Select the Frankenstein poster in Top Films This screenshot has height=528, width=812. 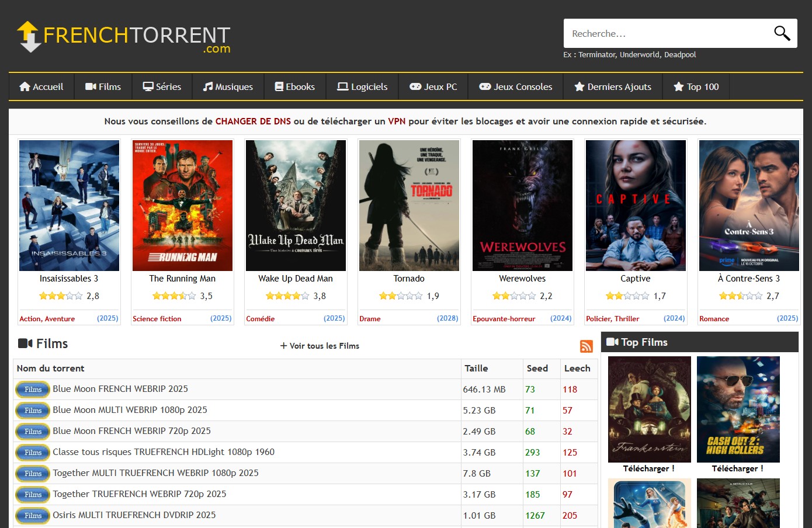[x=649, y=409]
